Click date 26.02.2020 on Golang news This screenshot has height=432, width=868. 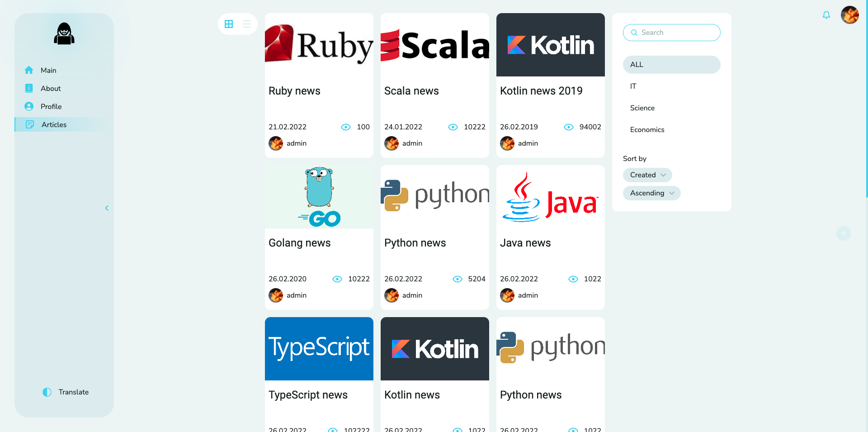coord(288,279)
